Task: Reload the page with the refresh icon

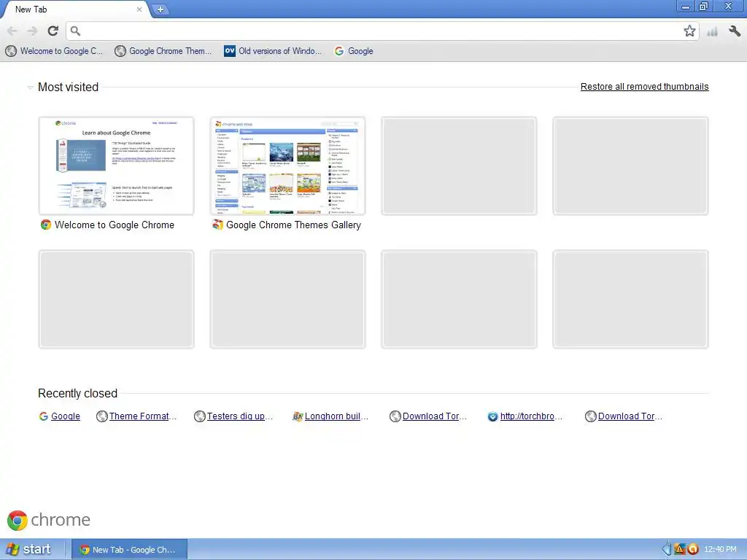Action: 53,31
